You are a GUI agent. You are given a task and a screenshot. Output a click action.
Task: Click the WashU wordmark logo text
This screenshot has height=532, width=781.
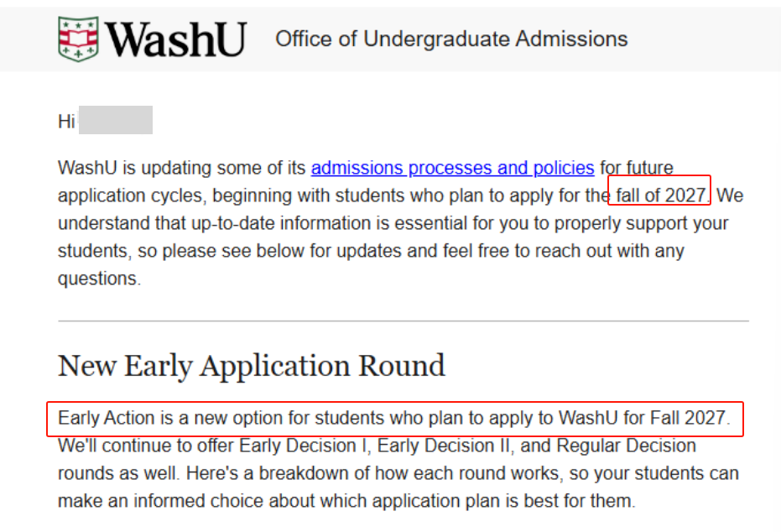click(176, 39)
